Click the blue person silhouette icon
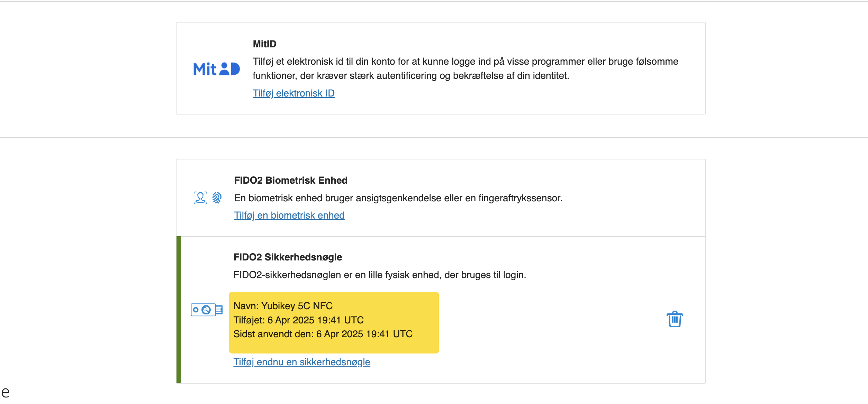Image resolution: width=868 pixels, height=404 pixels. [200, 198]
